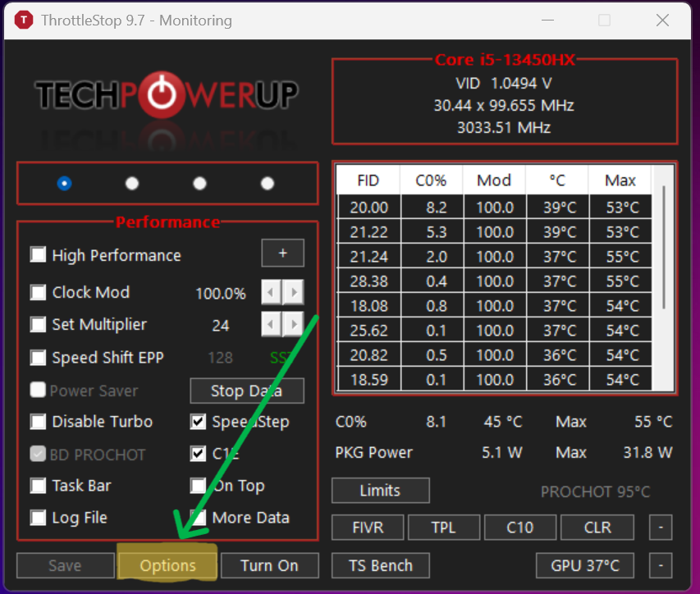The width and height of the screenshot is (700, 594).
Task: Click the Max column header in table
Action: (620, 180)
